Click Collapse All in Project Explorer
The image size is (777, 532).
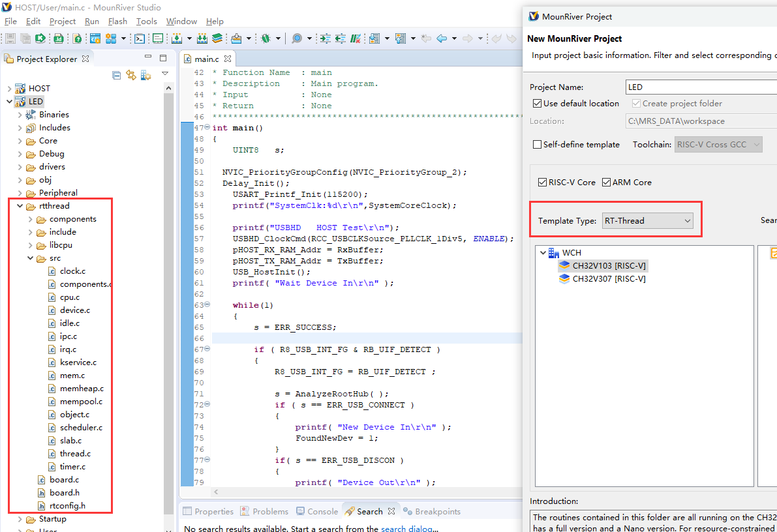[117, 75]
